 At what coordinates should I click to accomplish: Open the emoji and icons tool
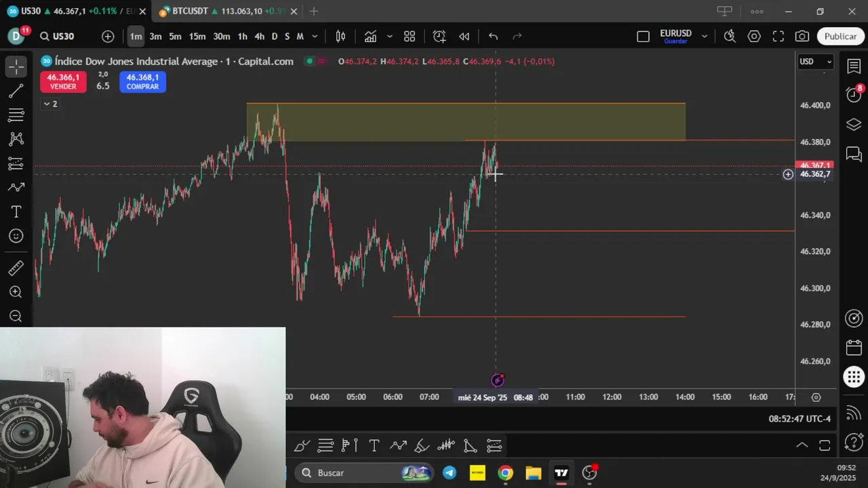pos(16,236)
